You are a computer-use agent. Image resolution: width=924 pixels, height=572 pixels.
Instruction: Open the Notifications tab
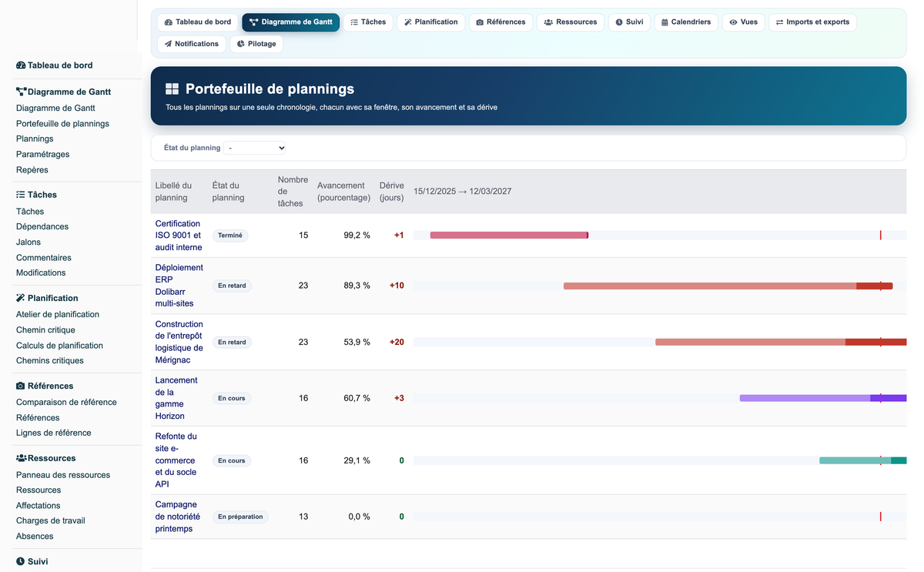pyautogui.click(x=192, y=44)
